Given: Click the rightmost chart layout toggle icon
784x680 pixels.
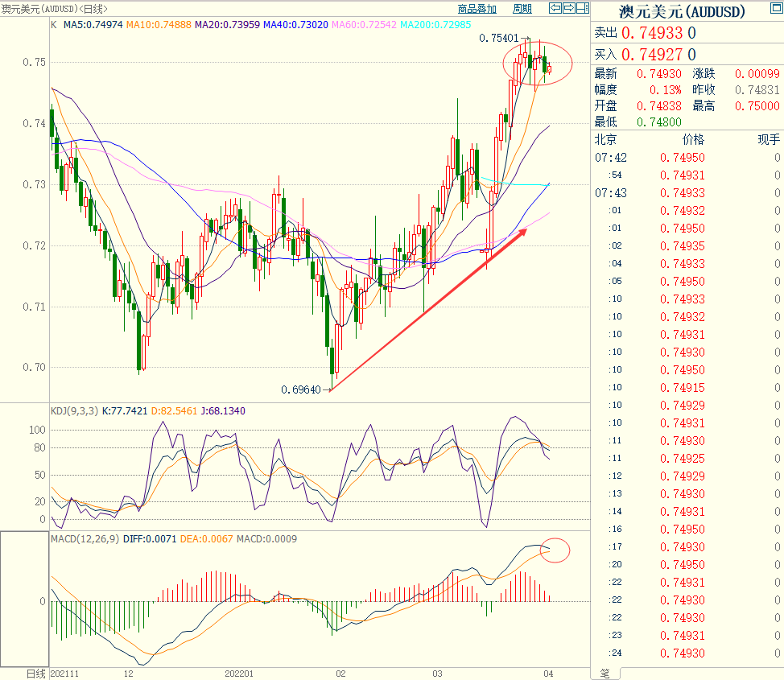Looking at the screenshot, I should (x=584, y=9).
